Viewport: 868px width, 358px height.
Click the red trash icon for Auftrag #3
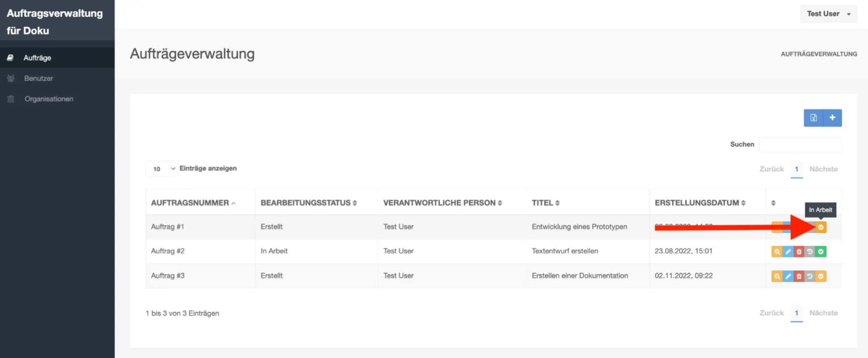pyautogui.click(x=799, y=276)
